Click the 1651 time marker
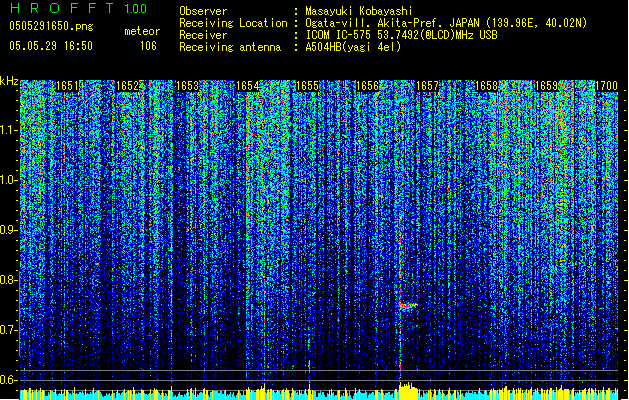The height and width of the screenshot is (400, 629). point(67,86)
